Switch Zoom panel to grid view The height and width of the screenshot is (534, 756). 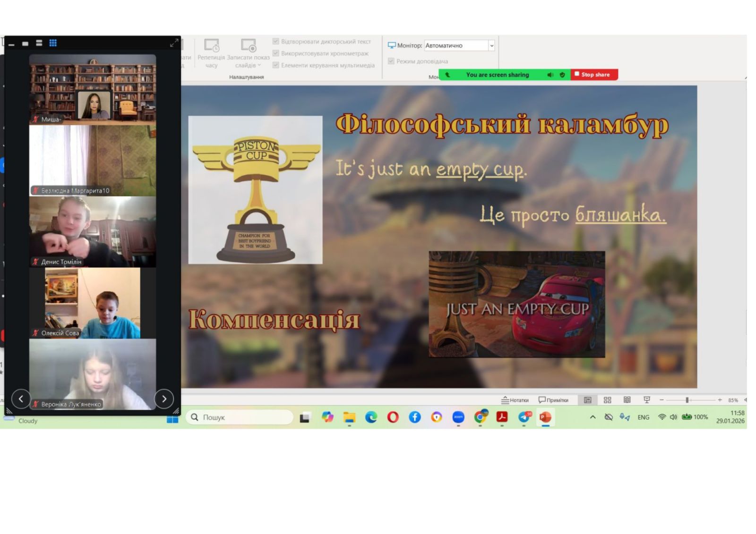pyautogui.click(x=53, y=43)
